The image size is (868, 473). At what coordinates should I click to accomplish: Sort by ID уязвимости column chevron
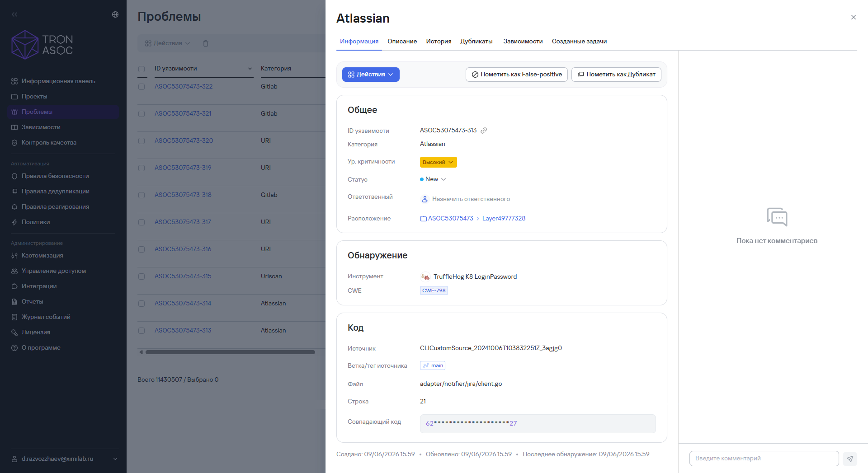tap(250, 69)
